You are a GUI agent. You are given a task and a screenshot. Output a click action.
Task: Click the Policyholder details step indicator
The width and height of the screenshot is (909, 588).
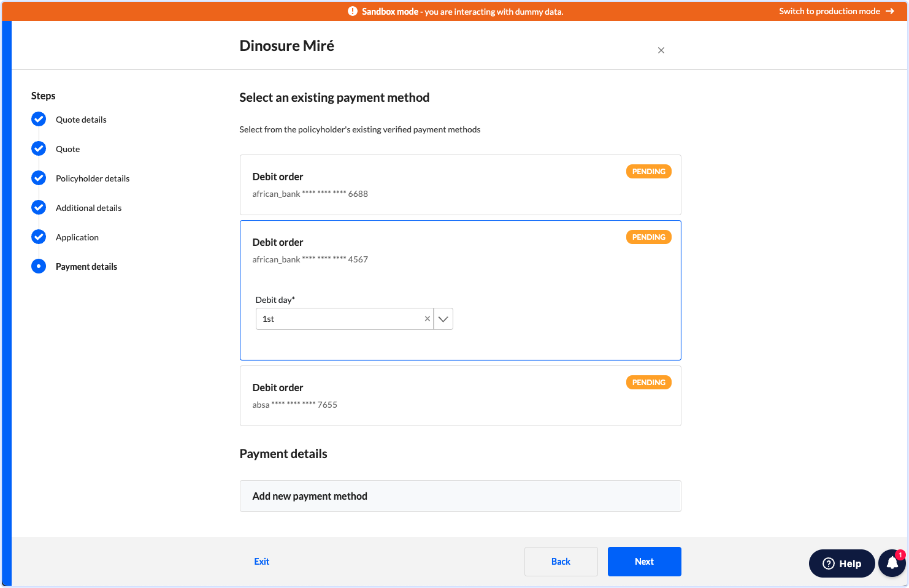39,178
